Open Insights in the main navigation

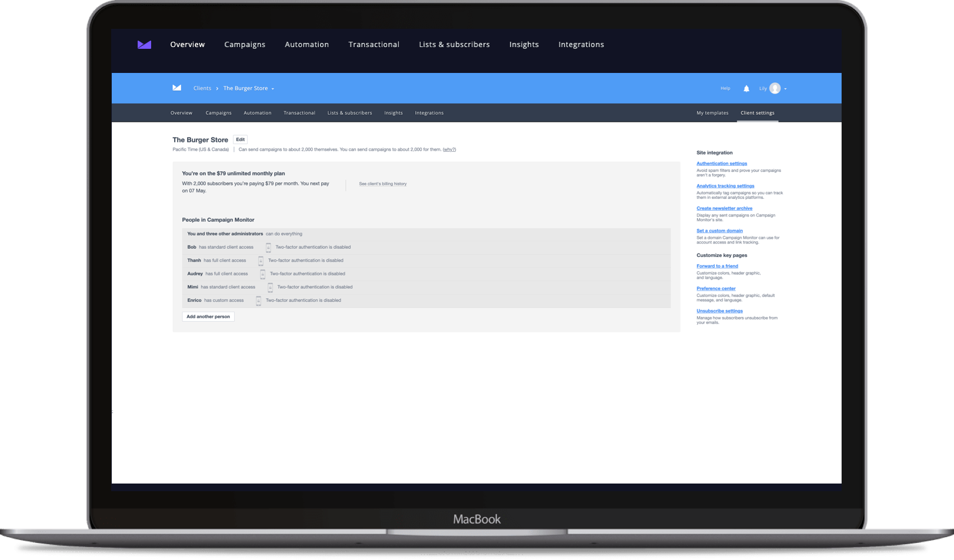pyautogui.click(x=523, y=44)
